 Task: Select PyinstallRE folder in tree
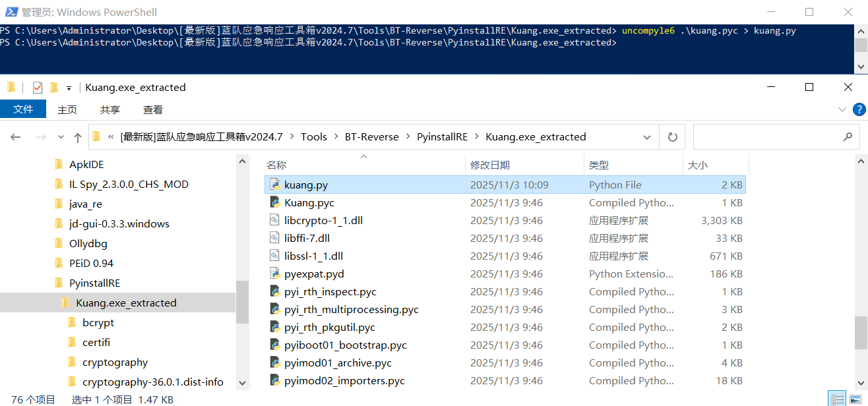[94, 283]
